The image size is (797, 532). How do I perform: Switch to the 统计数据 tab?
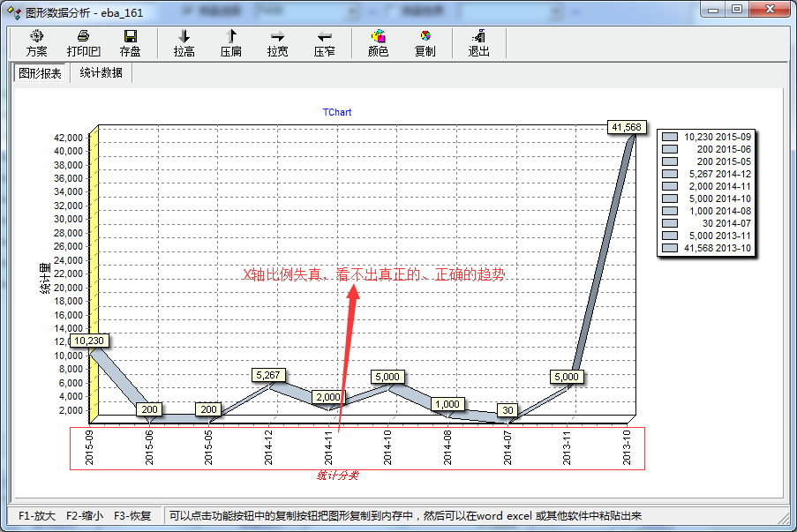101,73
